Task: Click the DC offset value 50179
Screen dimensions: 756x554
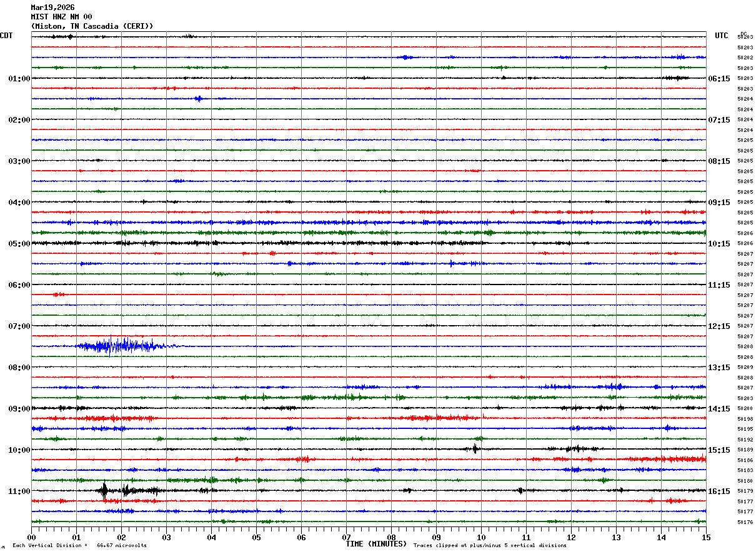Action: click(x=745, y=491)
